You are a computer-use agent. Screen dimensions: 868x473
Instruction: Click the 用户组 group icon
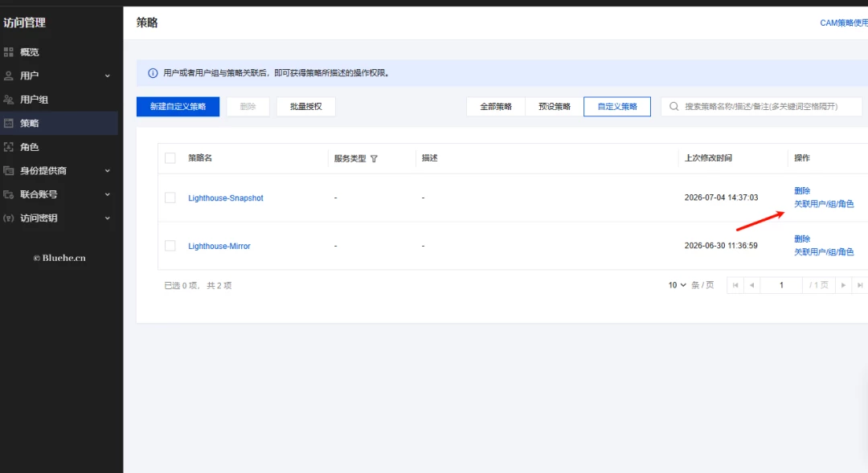pos(8,100)
